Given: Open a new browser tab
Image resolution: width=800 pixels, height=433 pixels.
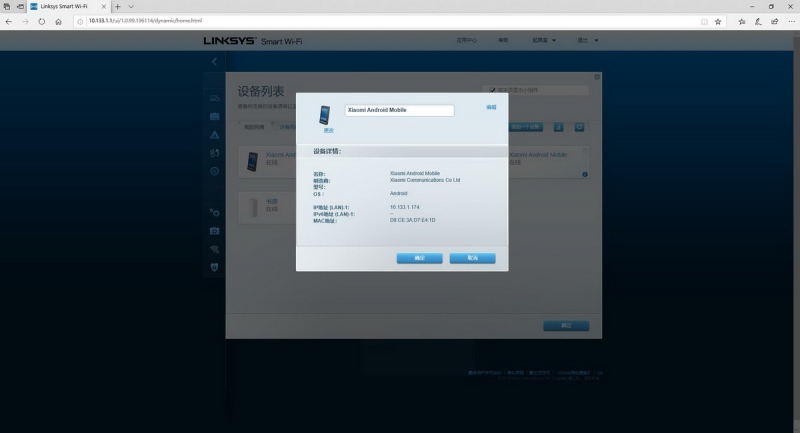Looking at the screenshot, I should point(117,7).
